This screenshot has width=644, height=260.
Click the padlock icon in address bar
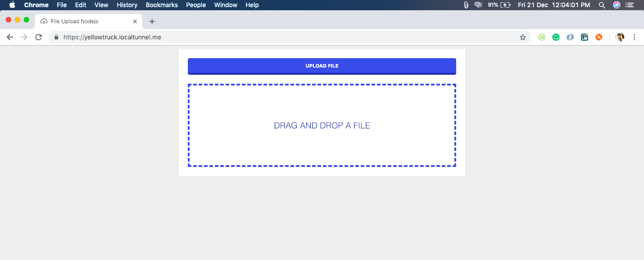pyautogui.click(x=56, y=38)
